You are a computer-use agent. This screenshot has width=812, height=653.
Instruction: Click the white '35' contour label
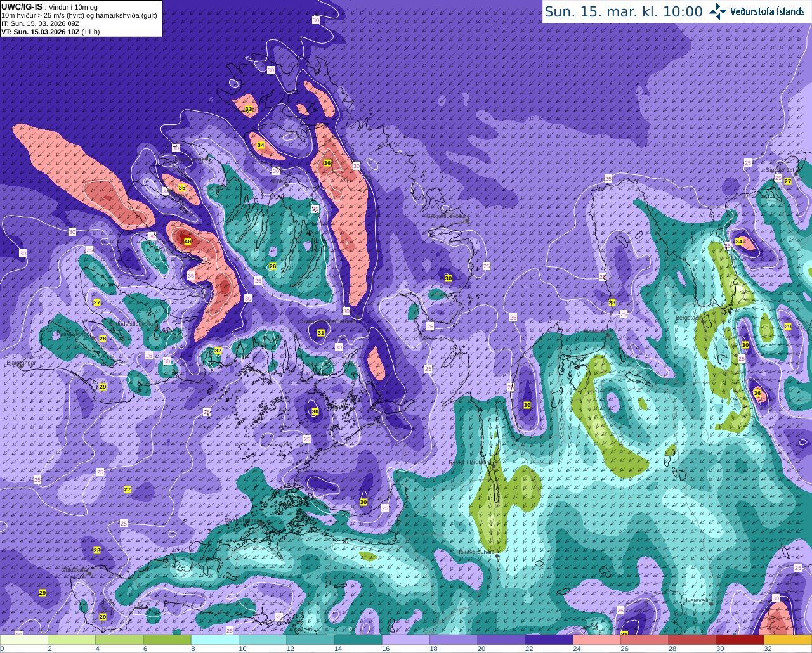[x=191, y=276]
